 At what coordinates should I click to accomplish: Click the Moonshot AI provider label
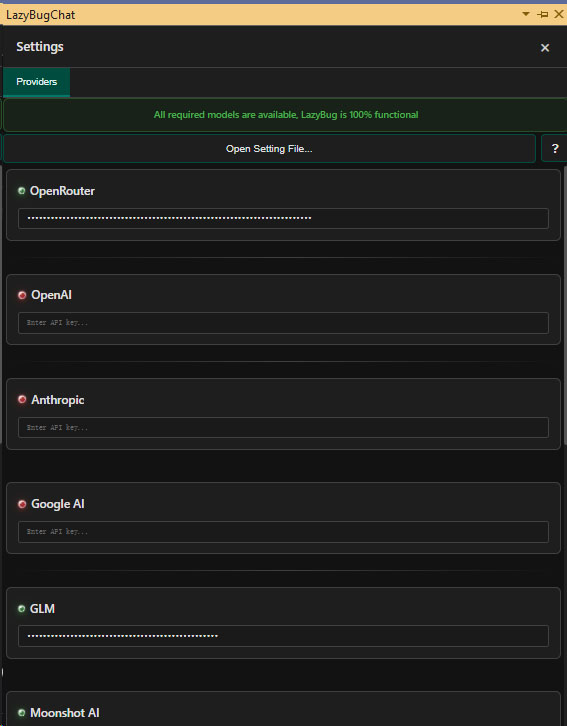(x=65, y=713)
